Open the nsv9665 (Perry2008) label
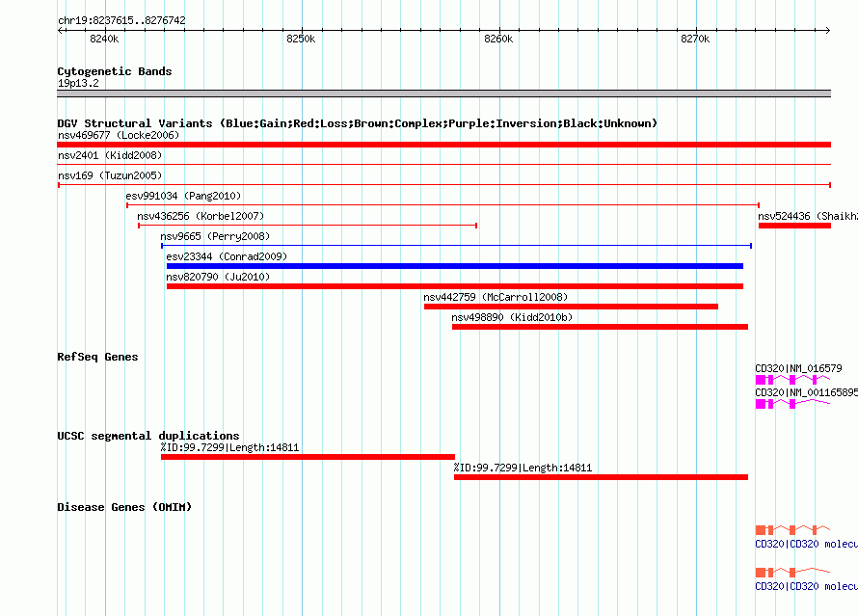The width and height of the screenshot is (858, 616). tap(215, 236)
